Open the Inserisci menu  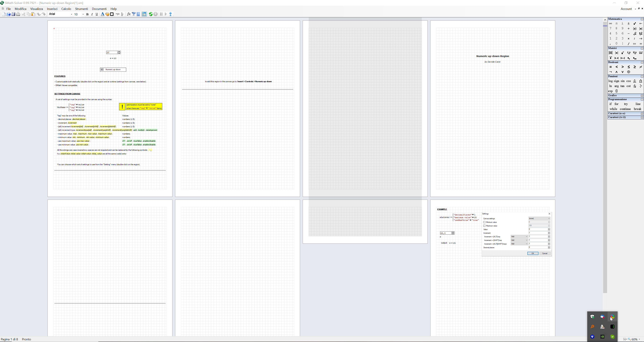[52, 9]
